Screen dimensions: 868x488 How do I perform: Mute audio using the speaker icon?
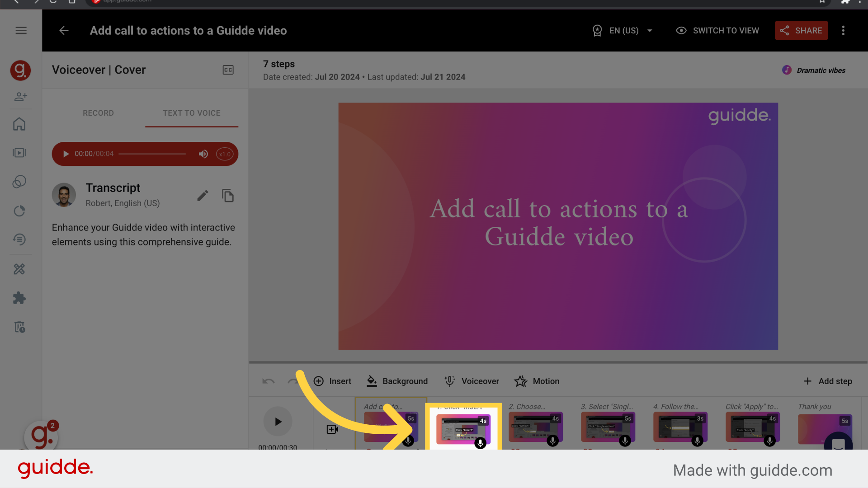click(203, 154)
